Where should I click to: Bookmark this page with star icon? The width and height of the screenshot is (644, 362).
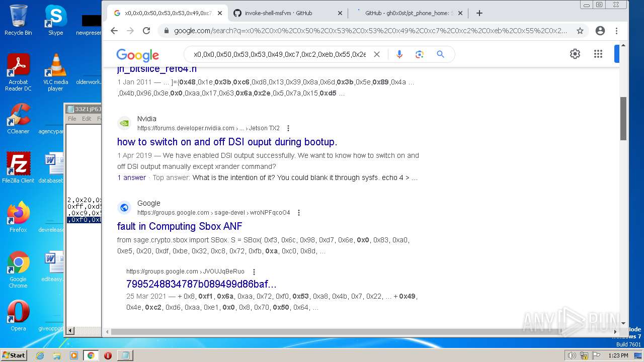pos(580,31)
